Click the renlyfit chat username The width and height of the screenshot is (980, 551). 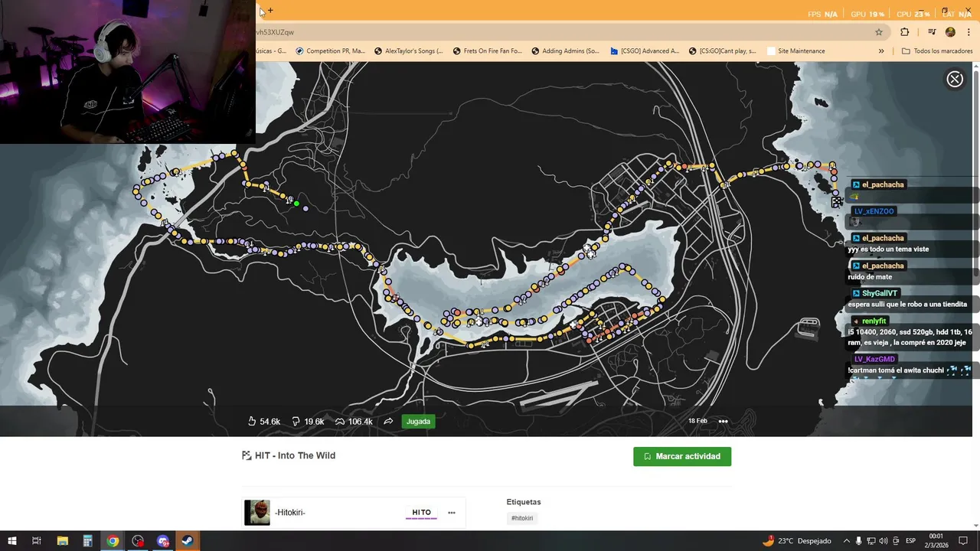click(x=874, y=321)
